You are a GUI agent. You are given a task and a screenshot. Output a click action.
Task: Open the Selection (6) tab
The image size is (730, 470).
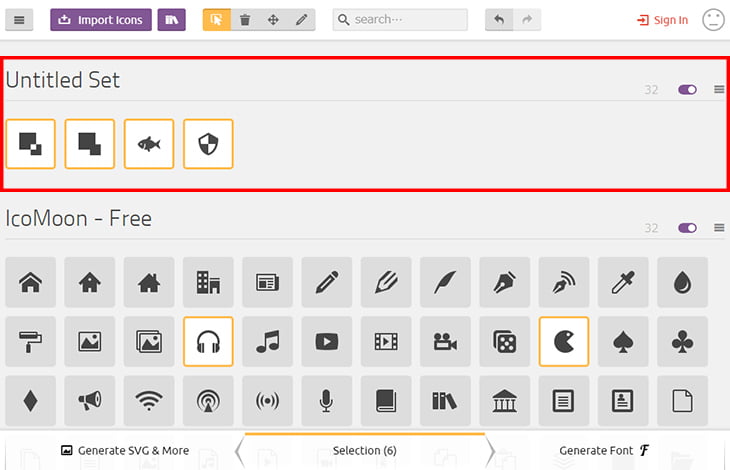[x=364, y=451]
